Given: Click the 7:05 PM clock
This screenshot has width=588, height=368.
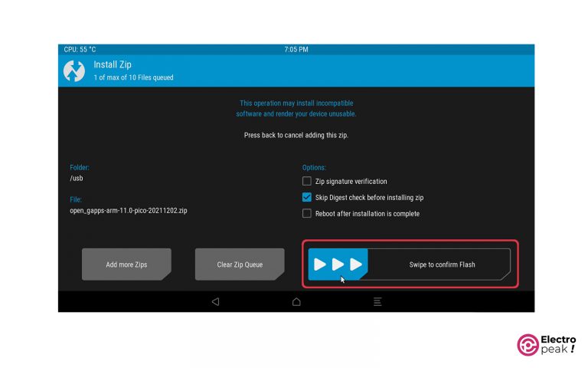Looking at the screenshot, I should pyautogui.click(x=296, y=49).
